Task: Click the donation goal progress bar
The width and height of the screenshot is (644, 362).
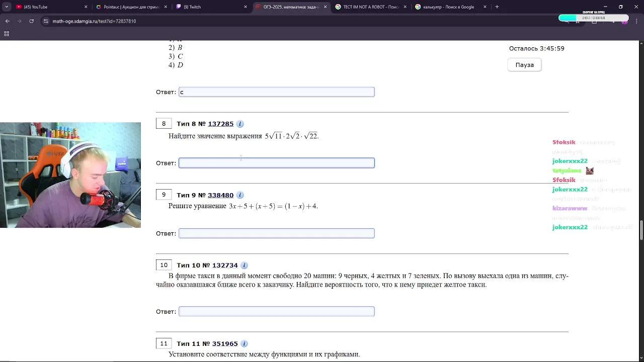Action: click(x=594, y=18)
